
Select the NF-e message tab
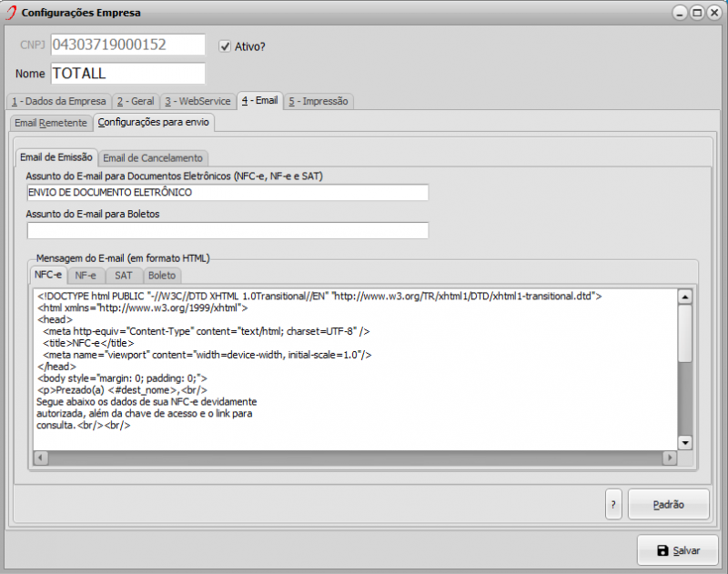point(86,275)
